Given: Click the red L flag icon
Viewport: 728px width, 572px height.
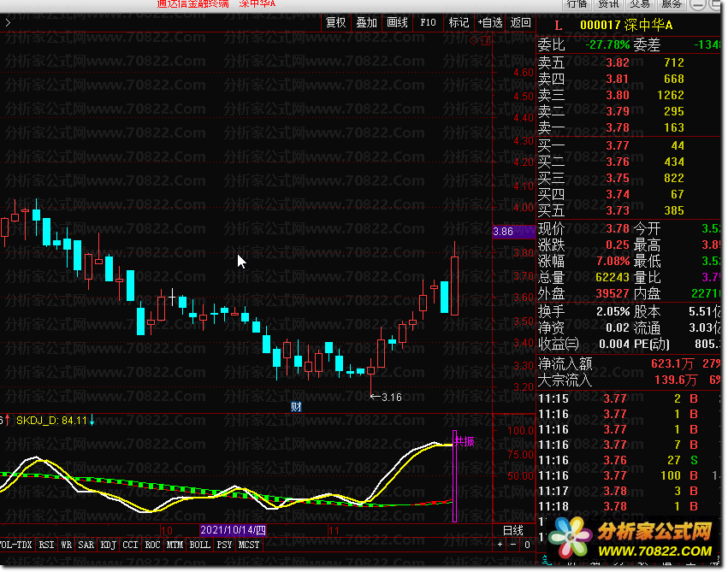Looking at the screenshot, I should [x=558, y=26].
